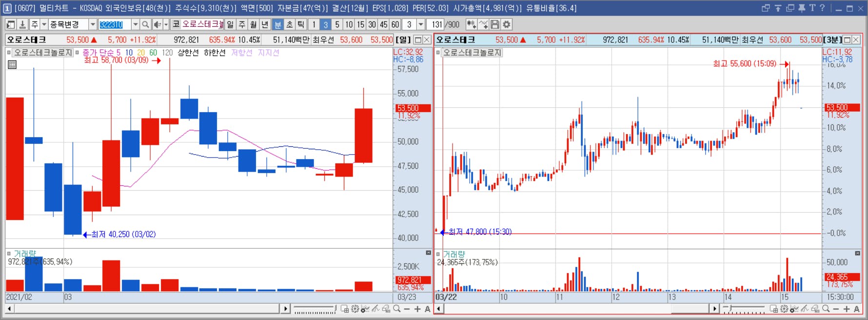Viewport: 868px width, 320px height.
Task: Click the chart layout icon at toolbar start
Action: 11,24
